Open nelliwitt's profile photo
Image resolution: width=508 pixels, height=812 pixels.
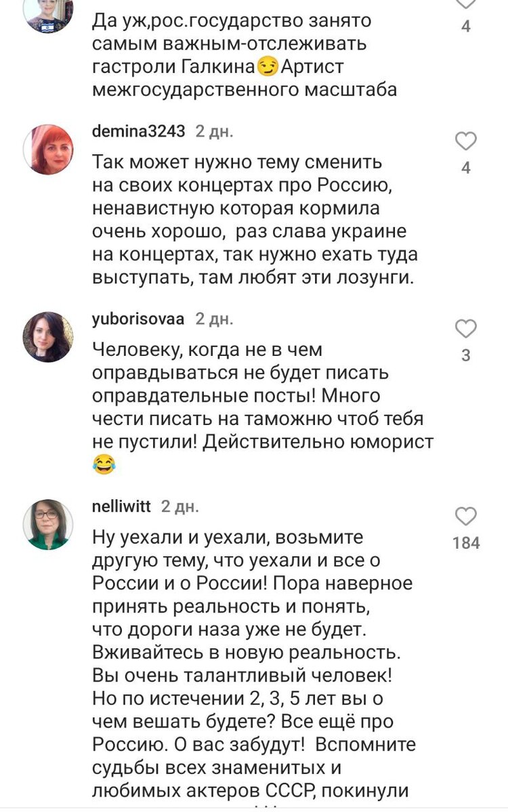click(49, 521)
